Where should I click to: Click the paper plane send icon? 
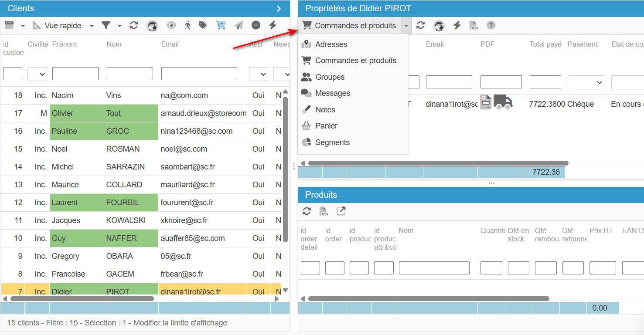[x=239, y=25]
